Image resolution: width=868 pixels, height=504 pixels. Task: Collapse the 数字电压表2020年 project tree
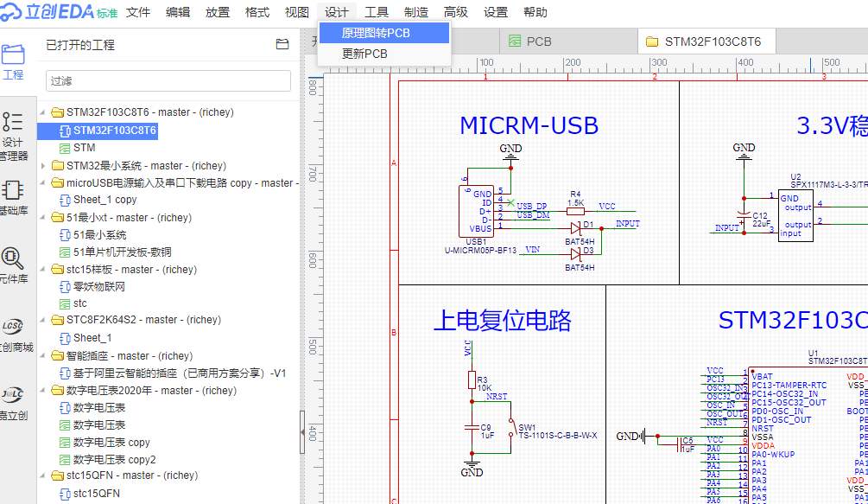point(43,391)
